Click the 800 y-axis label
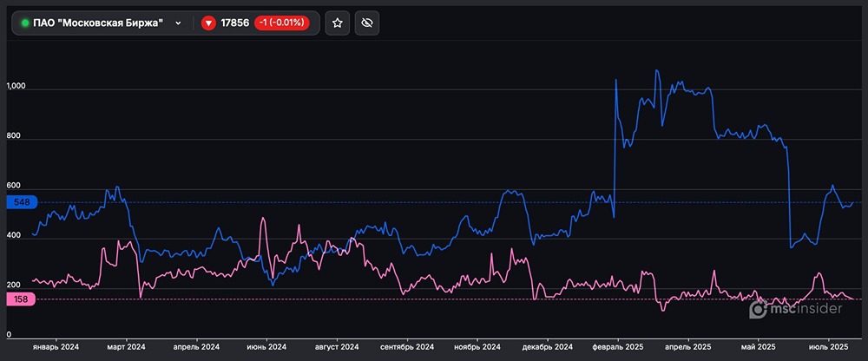Viewport: 868px width, 361px height. tap(13, 137)
